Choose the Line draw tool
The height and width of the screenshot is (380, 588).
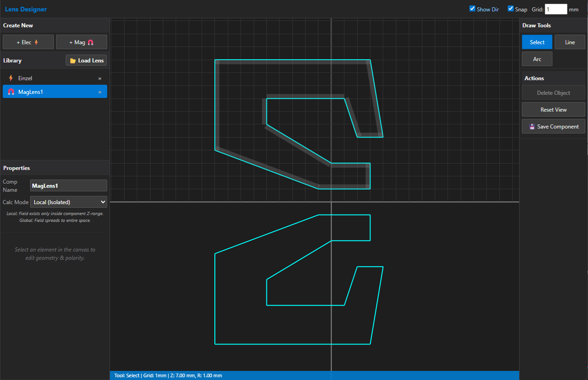pos(570,42)
